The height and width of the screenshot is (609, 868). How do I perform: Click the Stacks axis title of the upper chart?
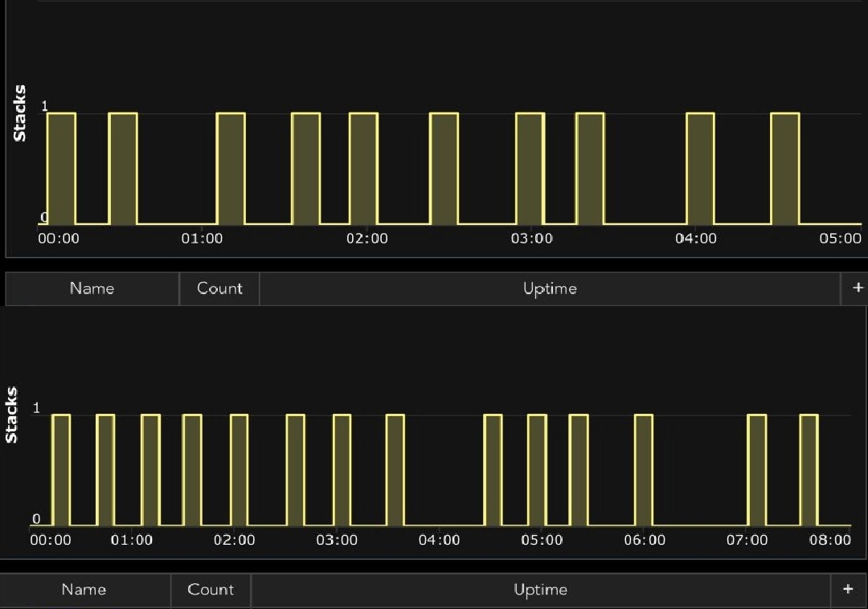(19, 113)
